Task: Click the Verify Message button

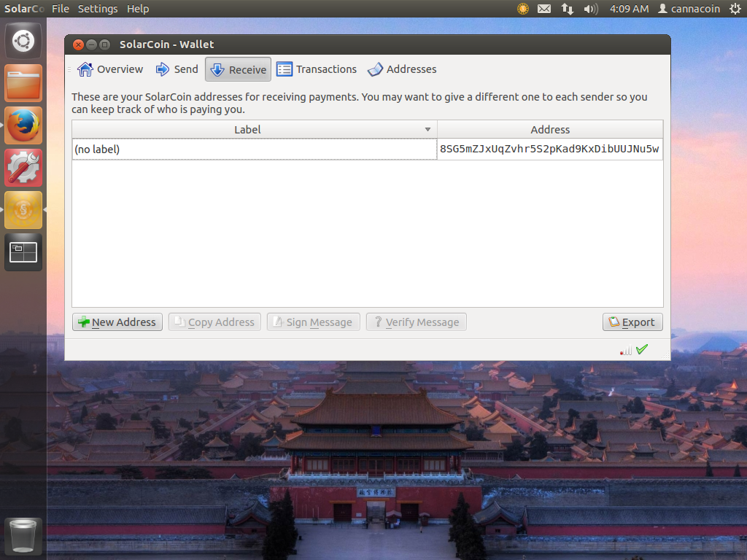Action: pos(417,322)
